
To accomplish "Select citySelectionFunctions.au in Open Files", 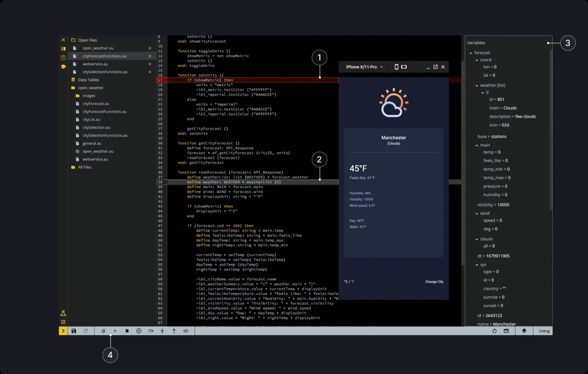I will click(x=105, y=72).
